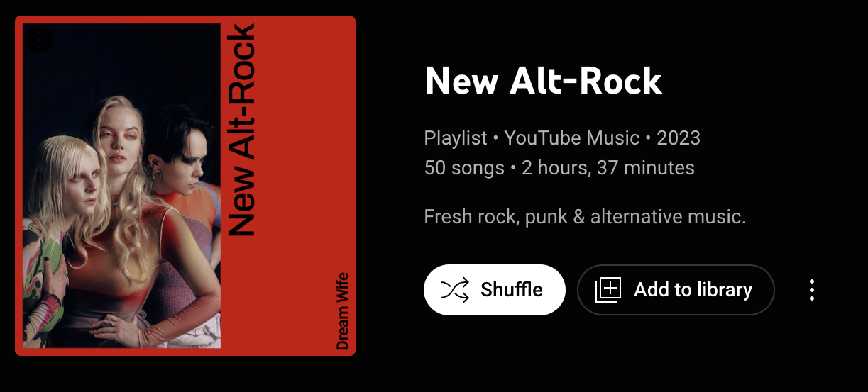Click the Add to library text
This screenshot has height=392, width=868.
(x=693, y=290)
